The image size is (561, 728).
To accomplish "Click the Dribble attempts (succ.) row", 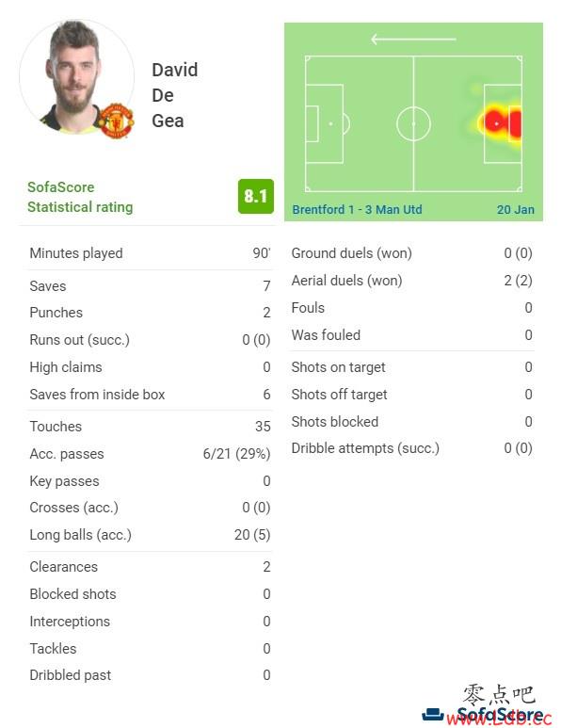I will (x=412, y=448).
